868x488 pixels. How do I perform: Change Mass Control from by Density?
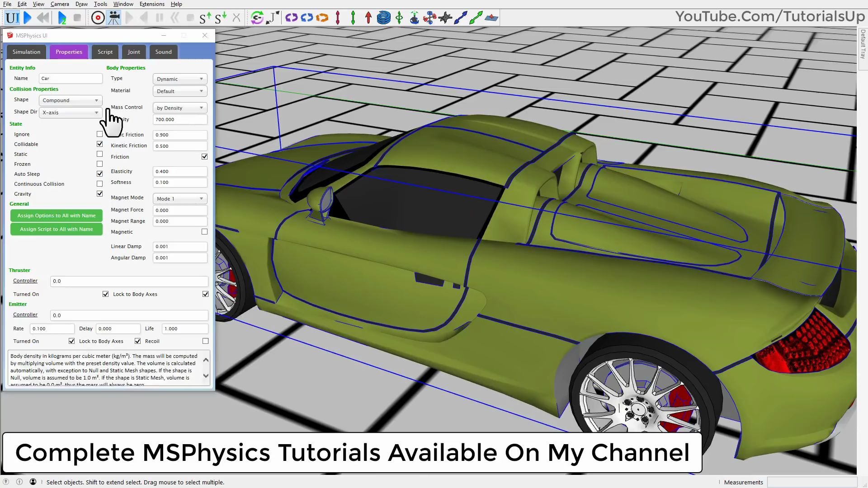pos(179,108)
